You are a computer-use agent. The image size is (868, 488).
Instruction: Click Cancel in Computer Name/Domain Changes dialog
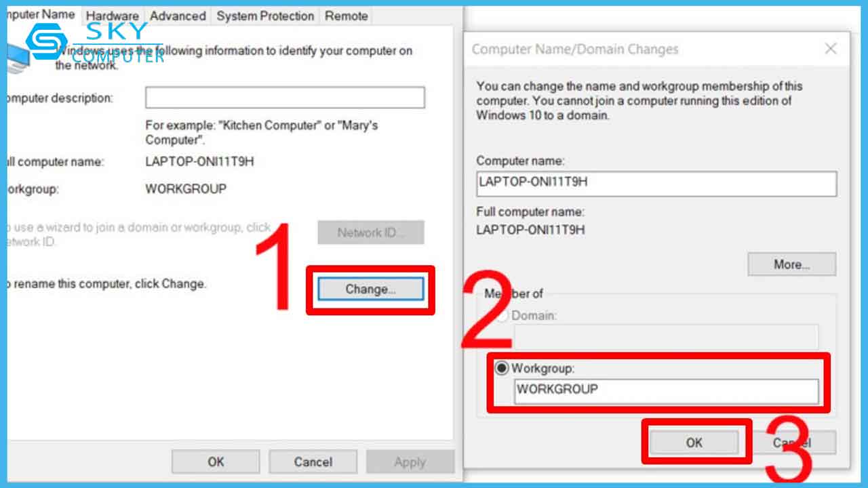792,443
